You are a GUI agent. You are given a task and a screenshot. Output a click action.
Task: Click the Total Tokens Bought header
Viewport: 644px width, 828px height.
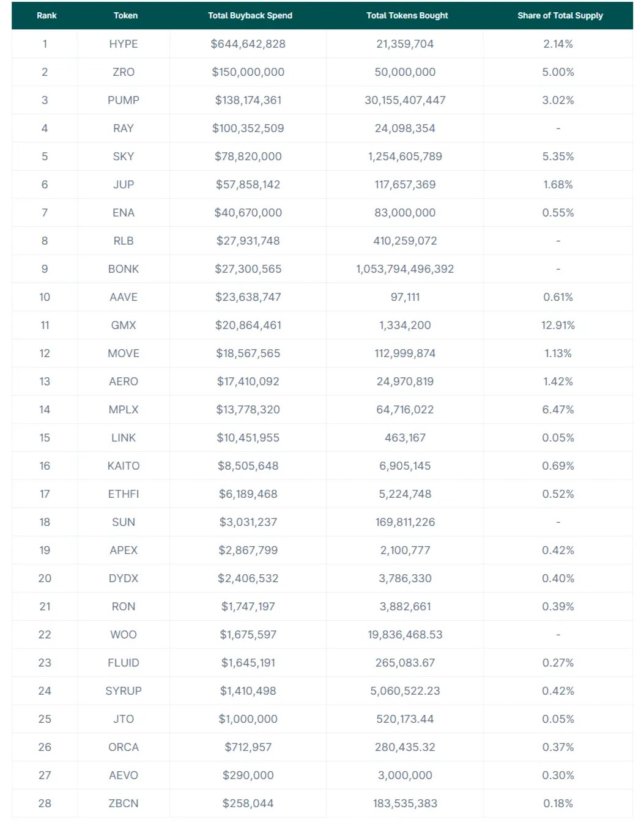coord(407,15)
